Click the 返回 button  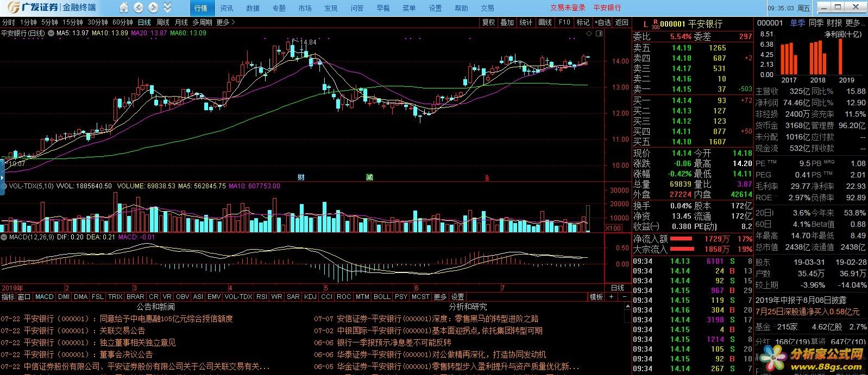tap(621, 22)
